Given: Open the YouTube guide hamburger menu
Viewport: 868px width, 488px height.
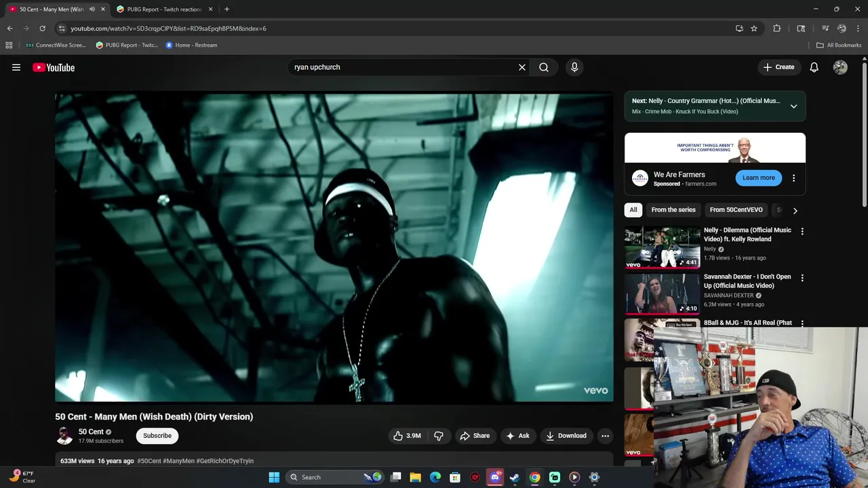Looking at the screenshot, I should (x=16, y=67).
